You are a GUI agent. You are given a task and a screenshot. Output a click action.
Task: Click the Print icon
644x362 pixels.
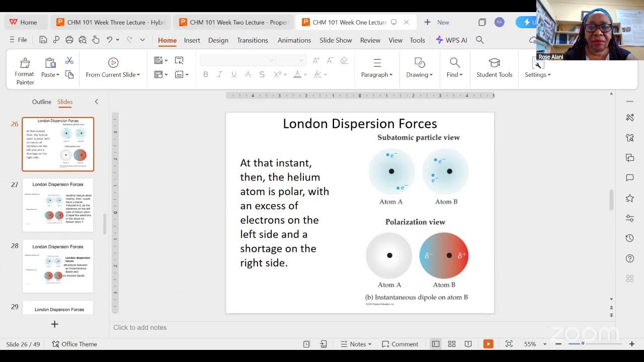tap(69, 40)
